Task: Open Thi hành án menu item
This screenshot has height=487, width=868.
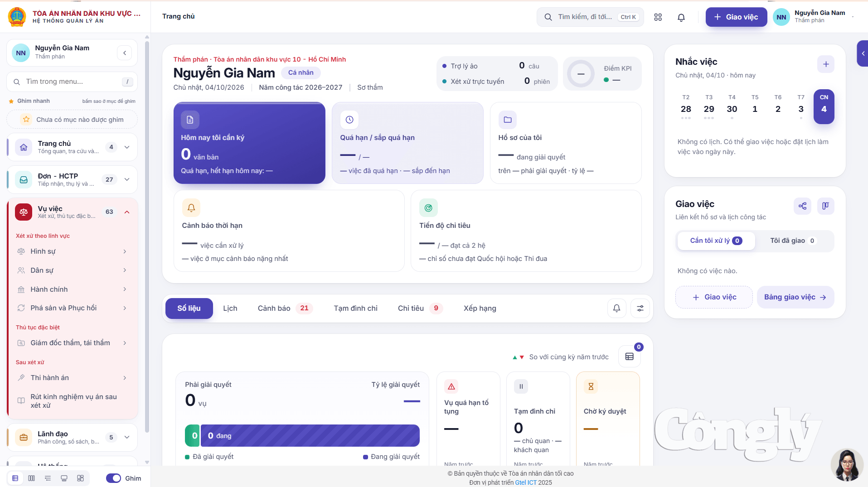Action: pos(72,378)
